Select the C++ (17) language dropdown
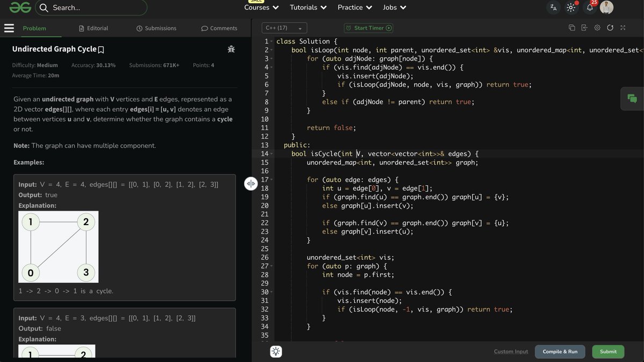 pos(284,28)
